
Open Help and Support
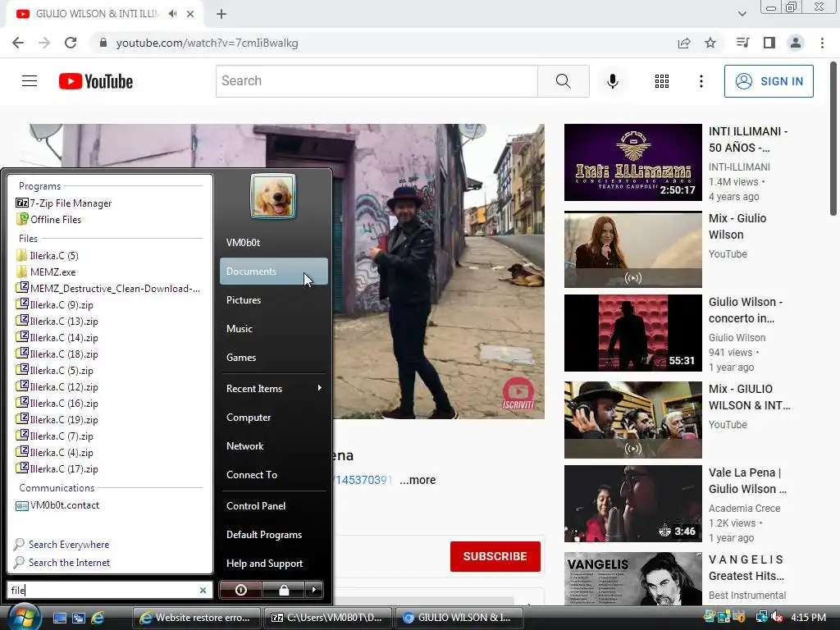[274, 563]
